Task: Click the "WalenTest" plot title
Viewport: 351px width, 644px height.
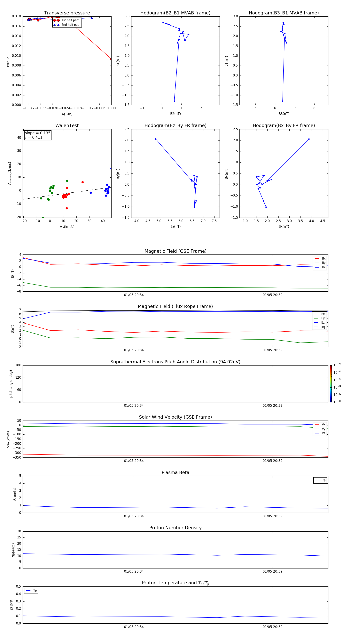Action: tap(67, 125)
